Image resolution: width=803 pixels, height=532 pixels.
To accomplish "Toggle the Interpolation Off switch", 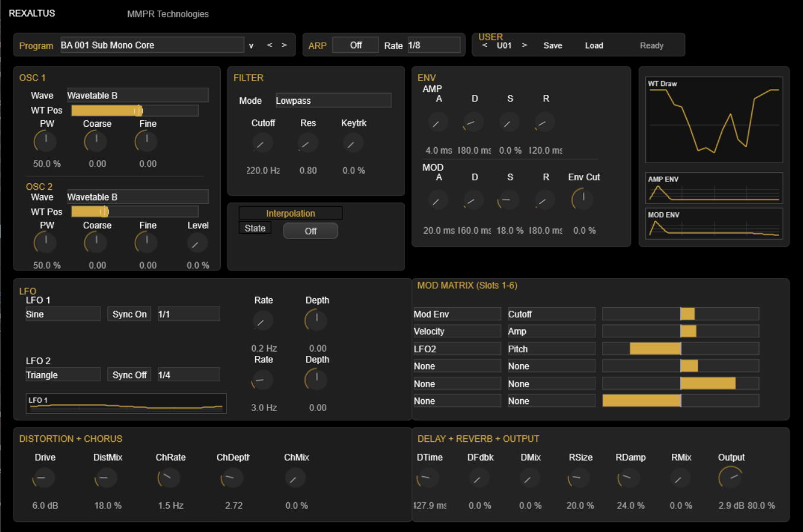I will [x=310, y=231].
